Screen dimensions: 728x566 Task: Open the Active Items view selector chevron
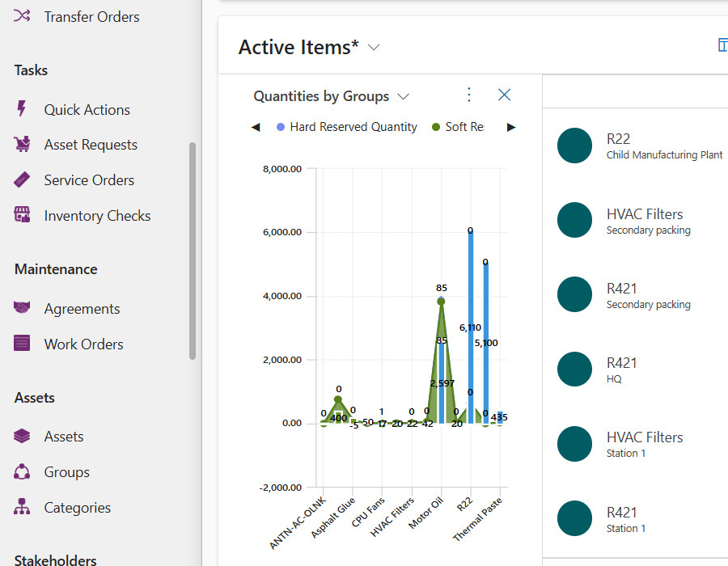click(x=373, y=48)
